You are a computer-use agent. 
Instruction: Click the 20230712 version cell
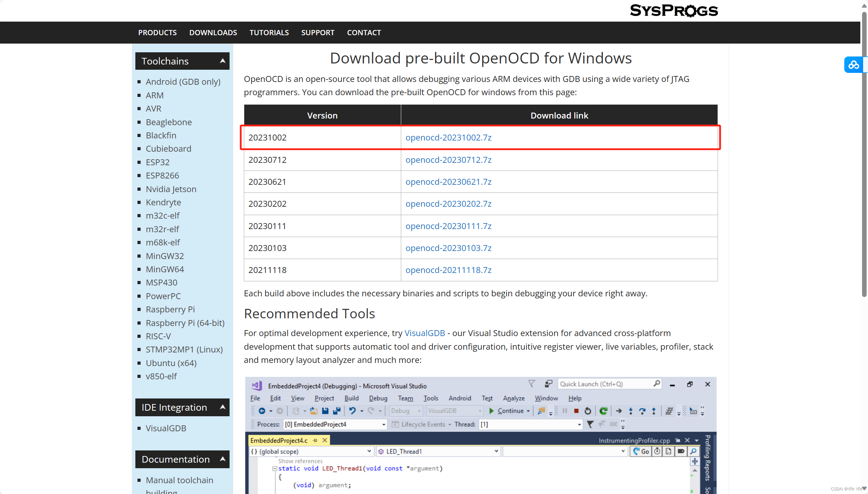(x=322, y=160)
